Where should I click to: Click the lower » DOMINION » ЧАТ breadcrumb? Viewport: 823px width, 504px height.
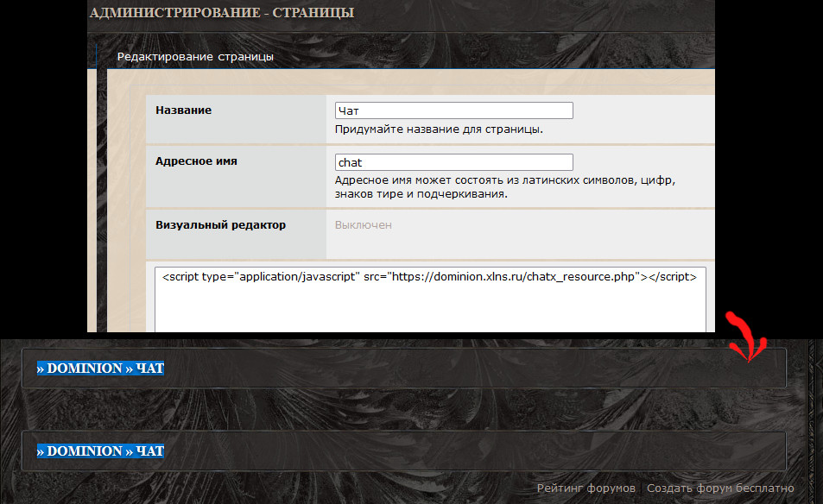click(100, 451)
